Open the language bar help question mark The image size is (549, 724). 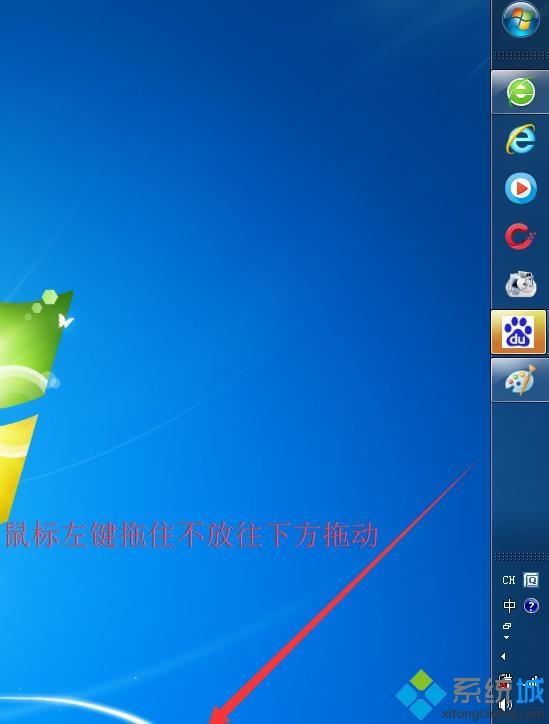click(531, 605)
